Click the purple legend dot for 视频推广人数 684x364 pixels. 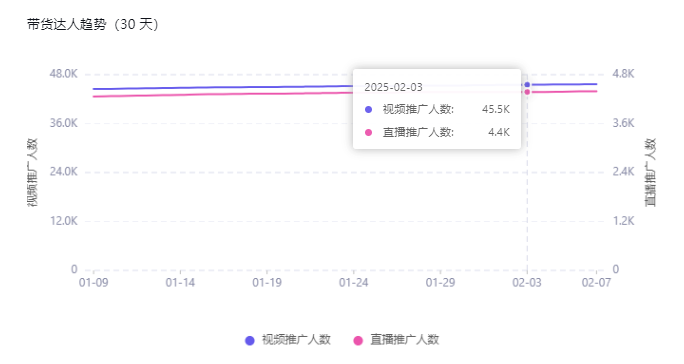pos(250,340)
